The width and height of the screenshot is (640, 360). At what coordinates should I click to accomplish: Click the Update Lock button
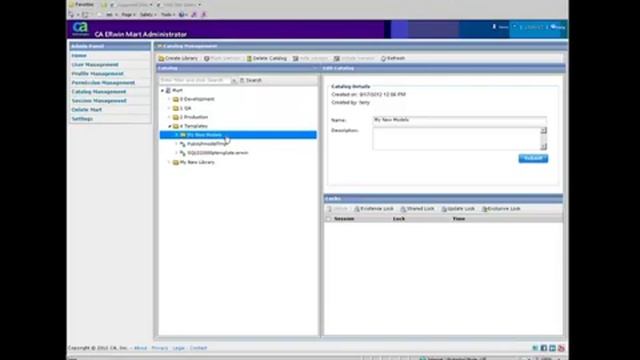(458, 209)
